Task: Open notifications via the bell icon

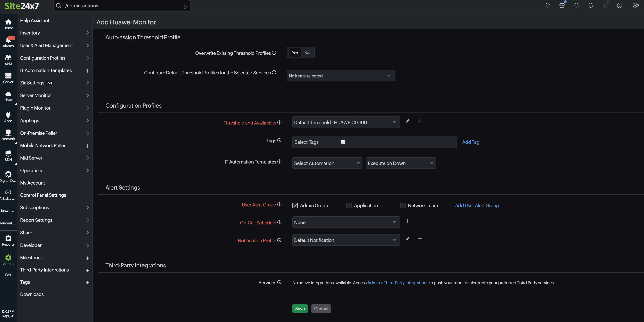Action: tap(576, 5)
